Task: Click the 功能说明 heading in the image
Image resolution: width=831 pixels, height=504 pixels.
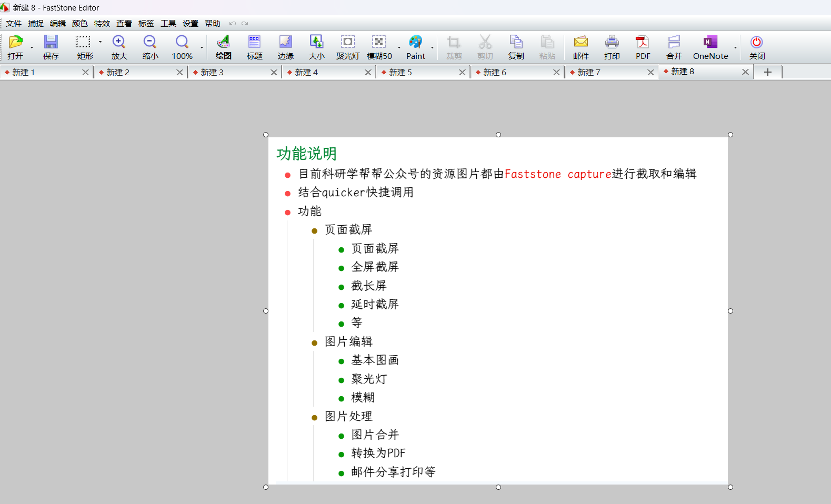Action: 307,154
